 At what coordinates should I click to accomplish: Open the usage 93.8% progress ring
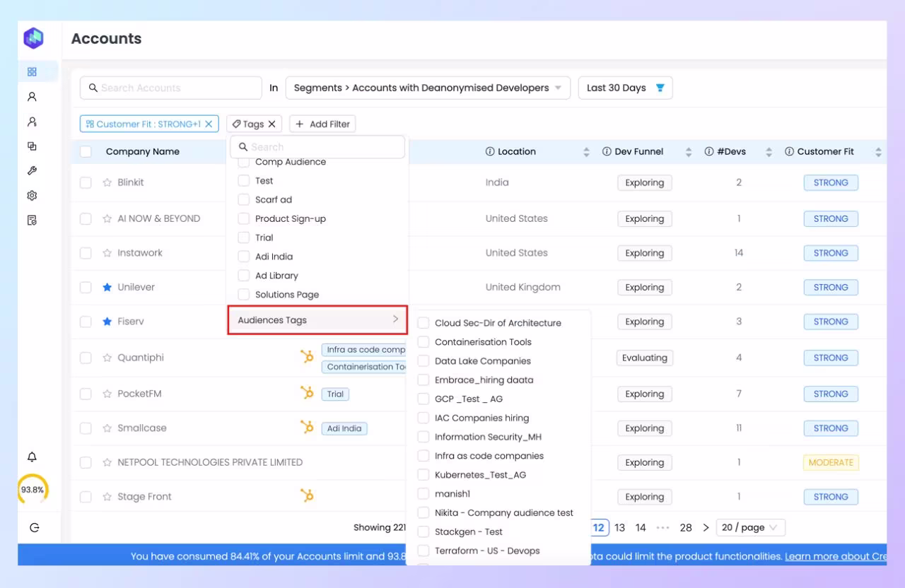[33, 489]
